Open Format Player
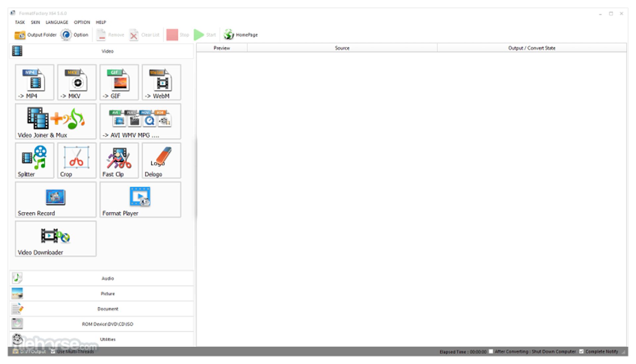636x364 pixels. (140, 200)
